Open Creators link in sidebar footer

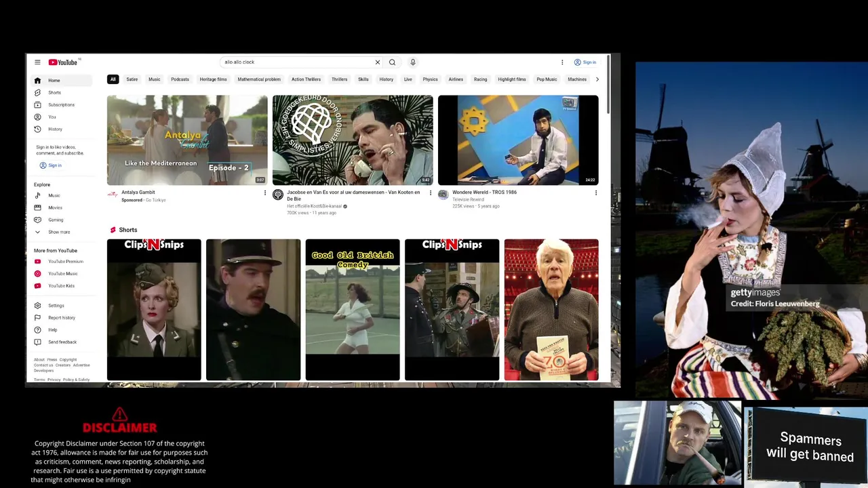(x=63, y=365)
